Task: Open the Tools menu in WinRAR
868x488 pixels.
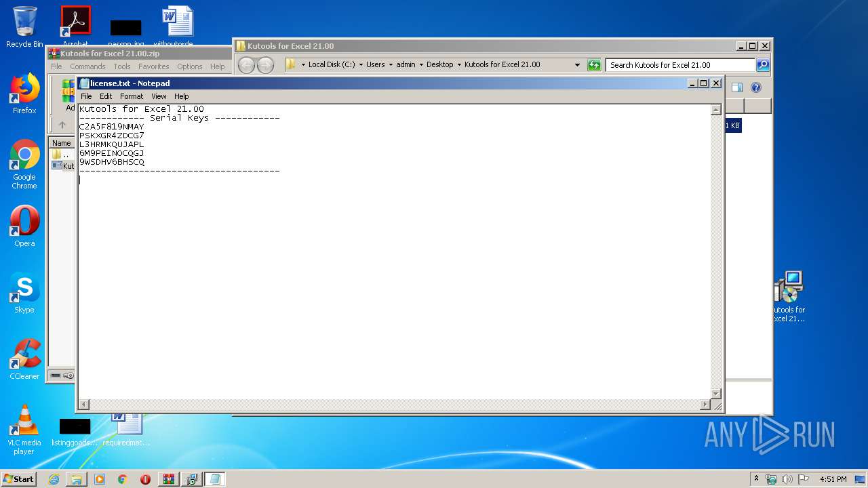Action: click(122, 66)
